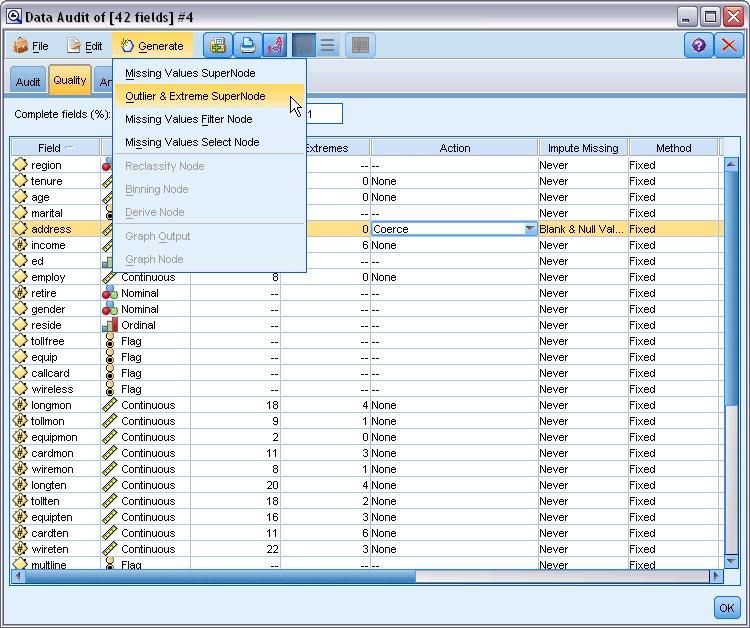Click the extremes value 6 for cardten
750x628 pixels.
[x=365, y=533]
